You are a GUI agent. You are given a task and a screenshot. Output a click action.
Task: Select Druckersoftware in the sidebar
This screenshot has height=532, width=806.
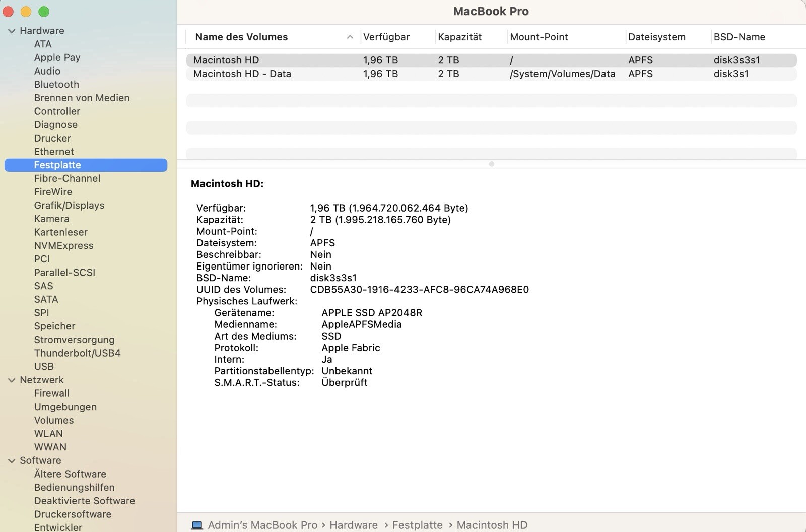(x=73, y=514)
